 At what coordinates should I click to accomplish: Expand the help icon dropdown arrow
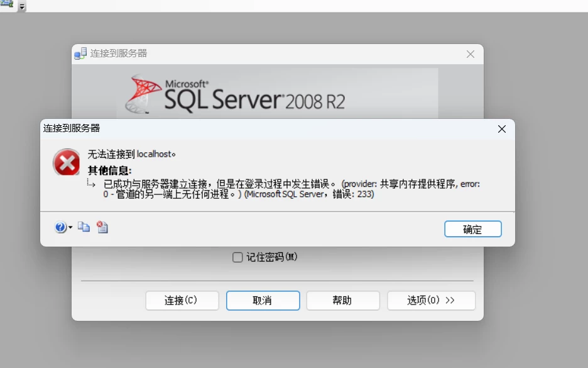pos(70,227)
